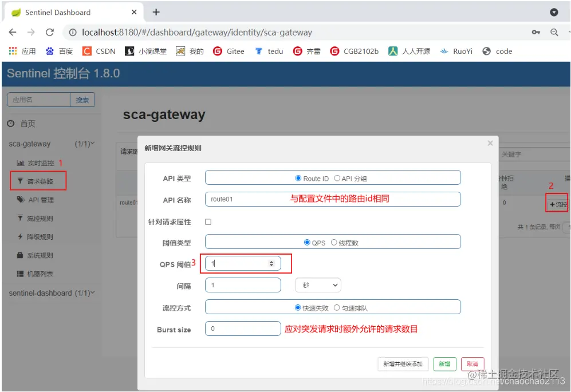Image resolution: width=571 pixels, height=392 pixels.
Task: Click the +流控 button in the route01 row
Action: tap(558, 204)
